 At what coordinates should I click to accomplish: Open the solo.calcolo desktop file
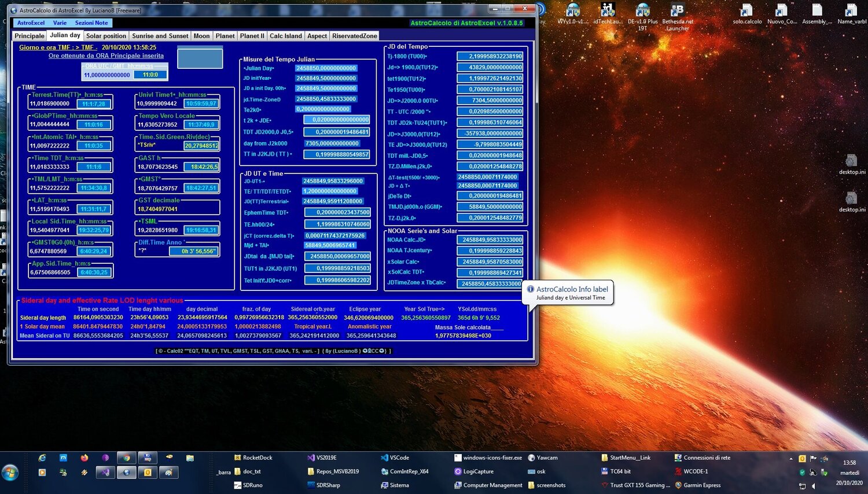click(x=747, y=14)
